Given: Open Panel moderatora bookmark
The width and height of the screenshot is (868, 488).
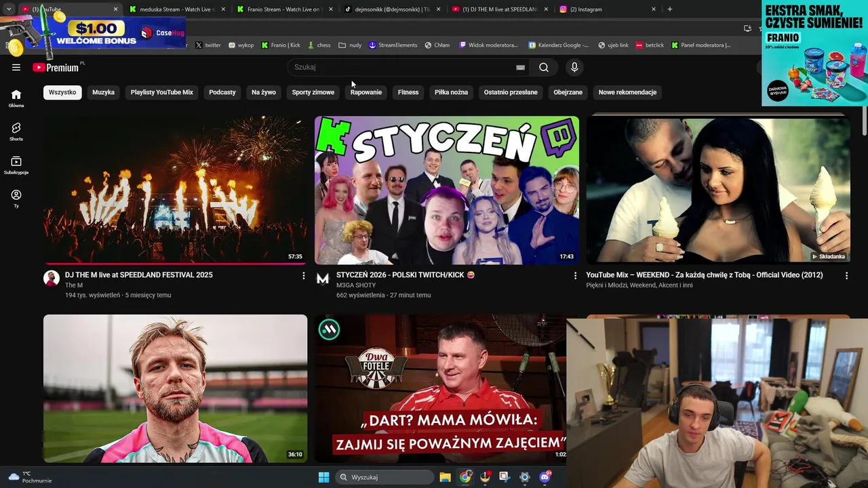Looking at the screenshot, I should click(701, 45).
